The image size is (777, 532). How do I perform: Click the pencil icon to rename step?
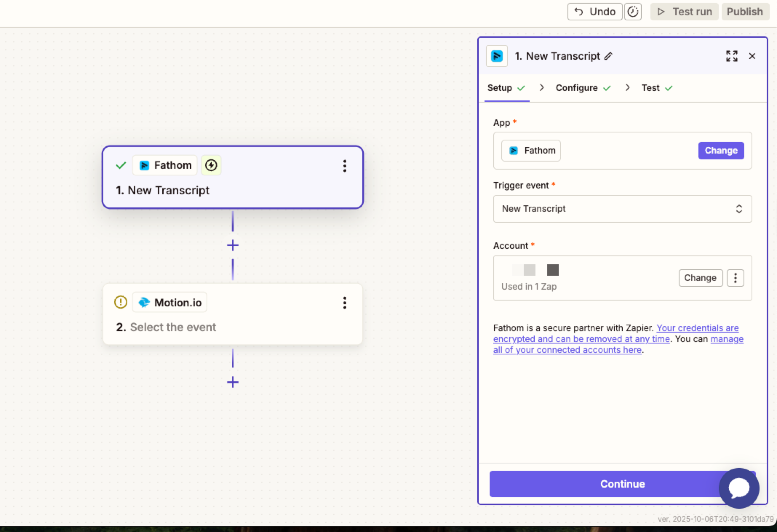(x=608, y=56)
